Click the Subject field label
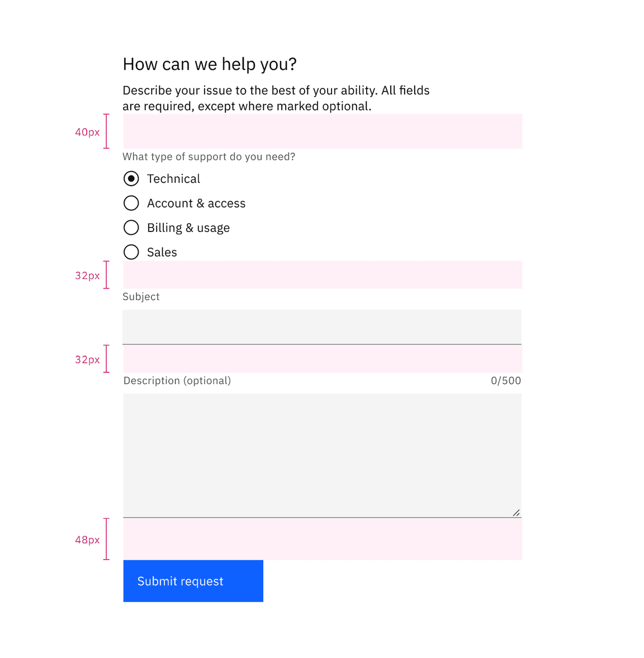Screen dimensions: 644x658 (141, 297)
